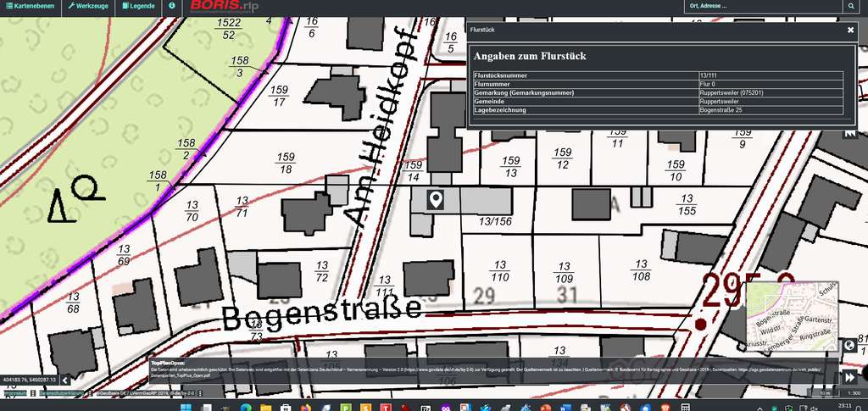
Task: Click the info circle icon in top bar
Action: (171, 6)
